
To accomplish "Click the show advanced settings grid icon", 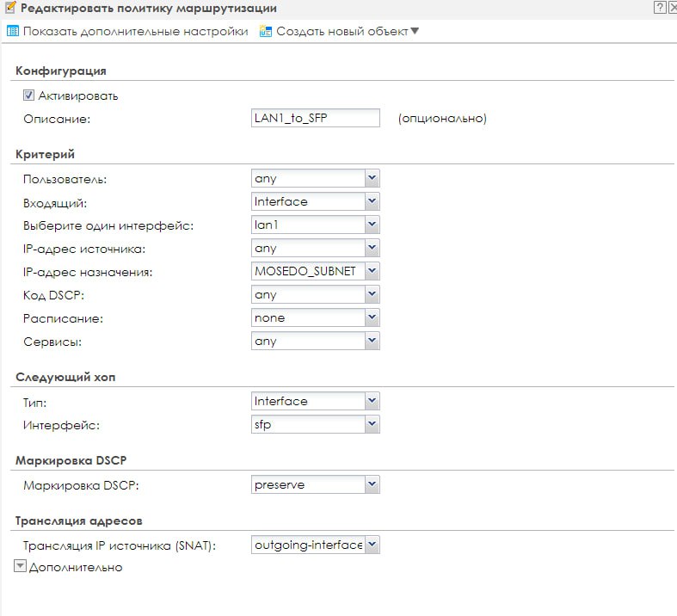I will (x=13, y=31).
